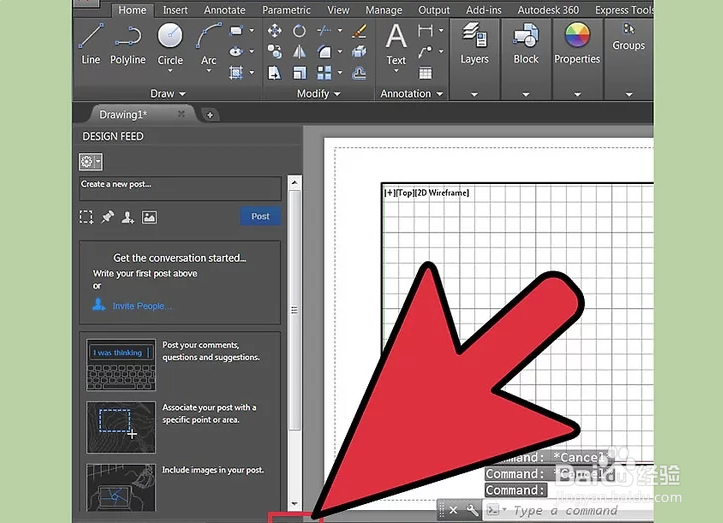This screenshot has width=723, height=523.
Task: Click the blue Post button
Action: [260, 216]
